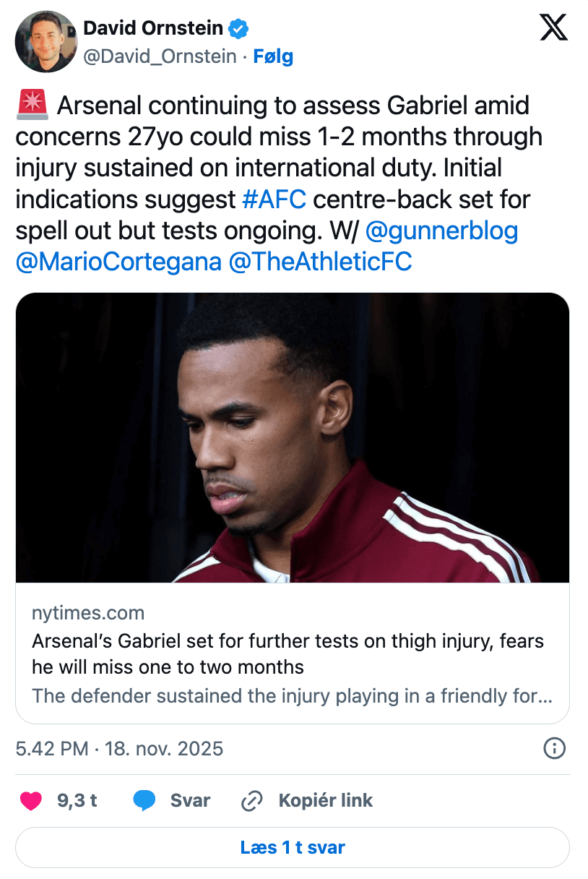
Task: Click the copy link chain icon
Action: (x=252, y=800)
